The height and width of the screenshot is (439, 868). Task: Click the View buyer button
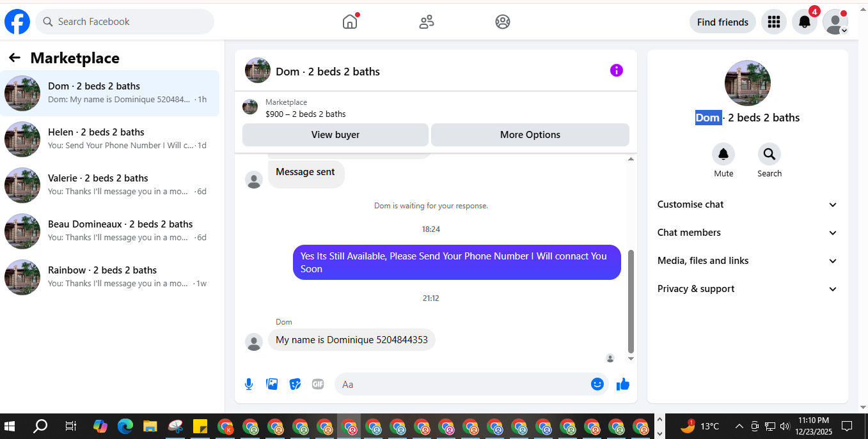pyautogui.click(x=335, y=135)
